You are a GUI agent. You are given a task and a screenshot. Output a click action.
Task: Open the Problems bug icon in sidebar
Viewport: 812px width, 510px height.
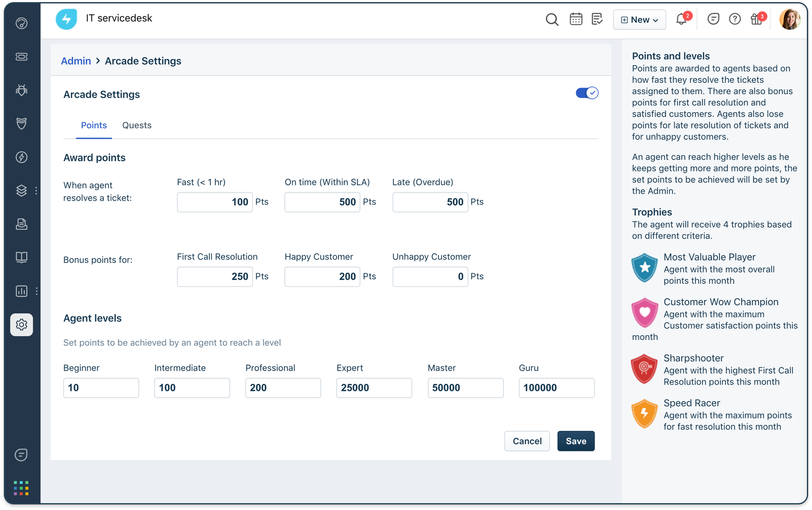click(21, 90)
